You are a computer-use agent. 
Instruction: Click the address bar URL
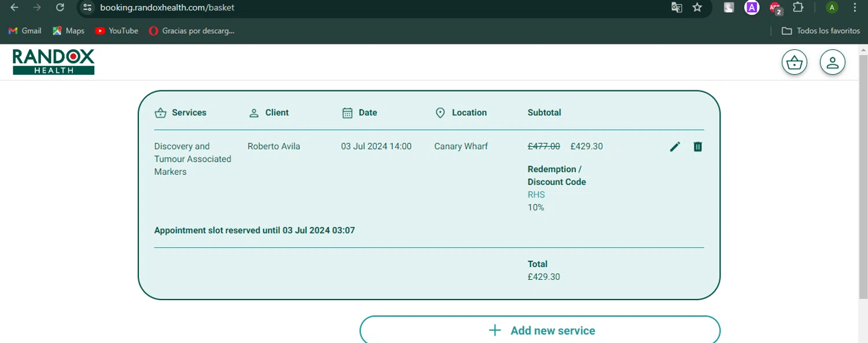[x=167, y=8]
